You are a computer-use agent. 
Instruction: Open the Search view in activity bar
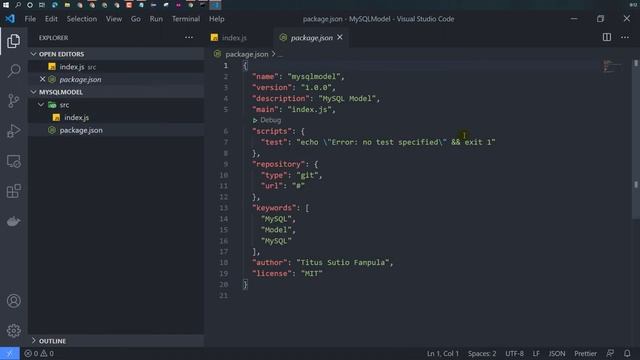click(13, 71)
